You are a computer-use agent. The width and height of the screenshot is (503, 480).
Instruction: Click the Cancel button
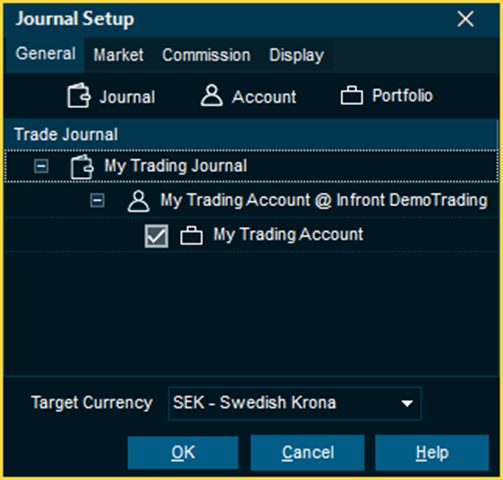pos(307,452)
